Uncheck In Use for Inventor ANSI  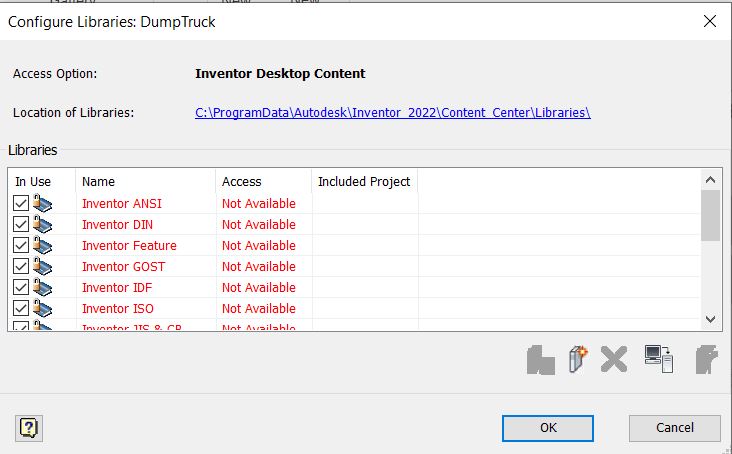pyautogui.click(x=21, y=203)
